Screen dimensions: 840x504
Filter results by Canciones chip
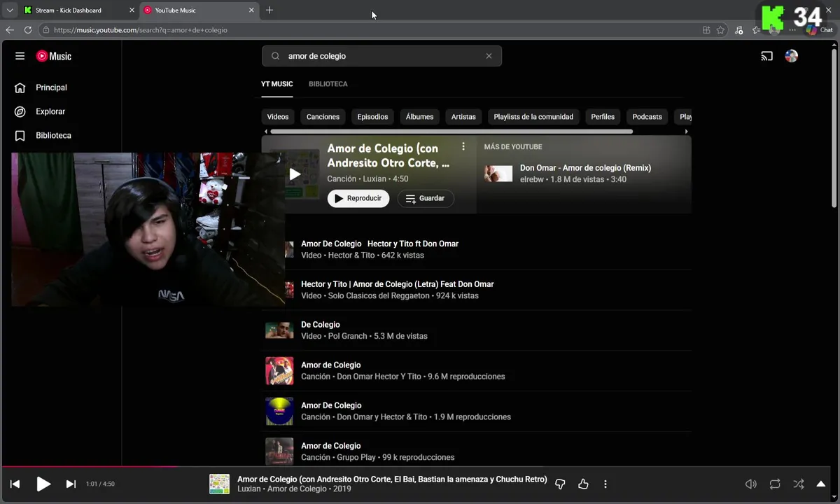point(323,117)
